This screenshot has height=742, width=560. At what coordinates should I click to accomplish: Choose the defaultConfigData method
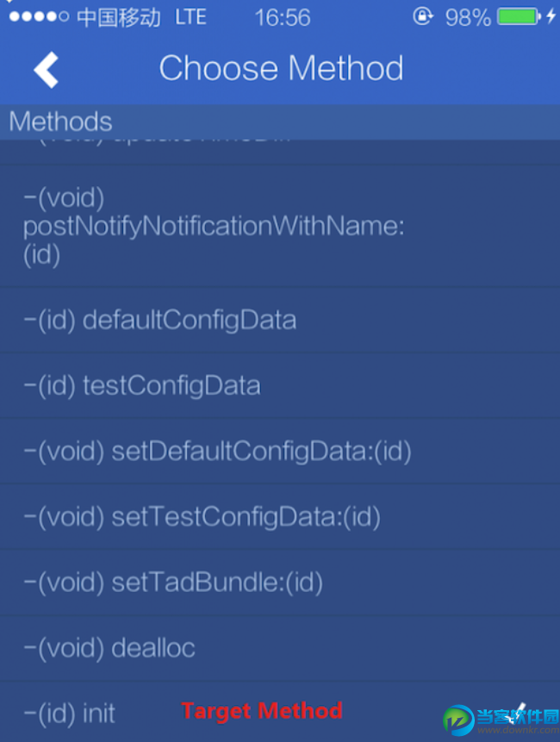(x=160, y=321)
